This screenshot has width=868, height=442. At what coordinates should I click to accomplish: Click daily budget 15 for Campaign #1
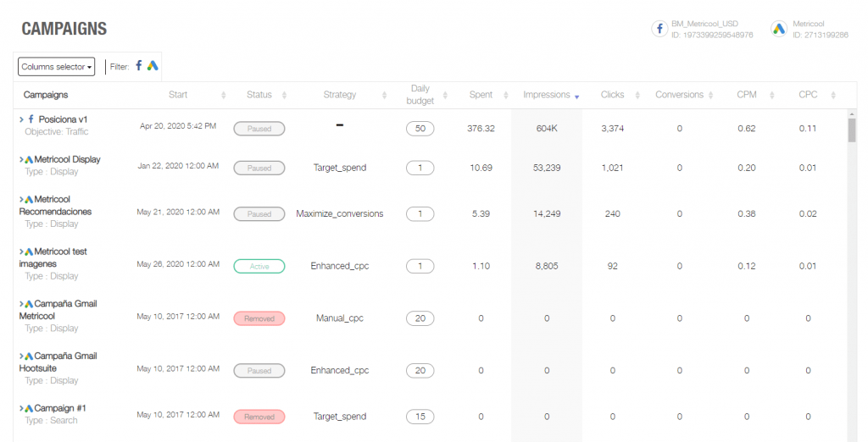[x=420, y=417]
